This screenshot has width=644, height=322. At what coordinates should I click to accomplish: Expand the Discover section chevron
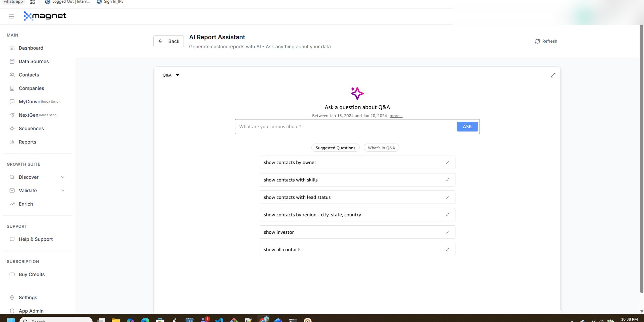point(63,177)
